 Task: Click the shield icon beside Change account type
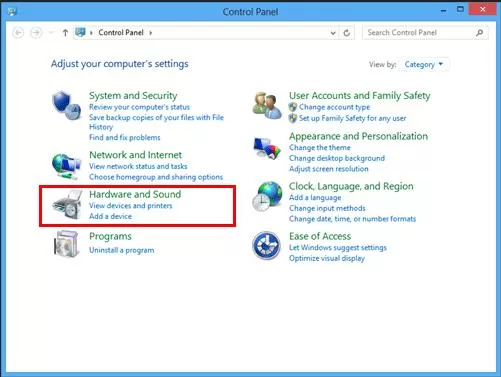(x=293, y=107)
